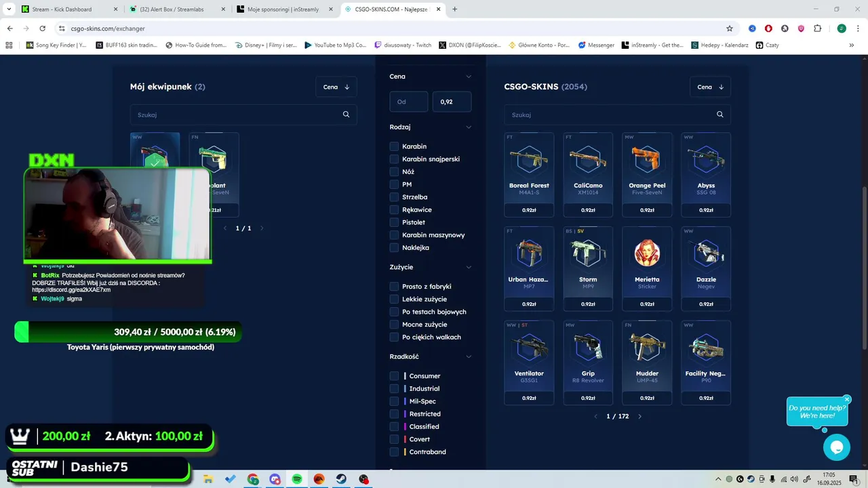Image resolution: width=868 pixels, height=488 pixels.
Task: Collapse the Zużycie filter section
Action: tap(468, 267)
